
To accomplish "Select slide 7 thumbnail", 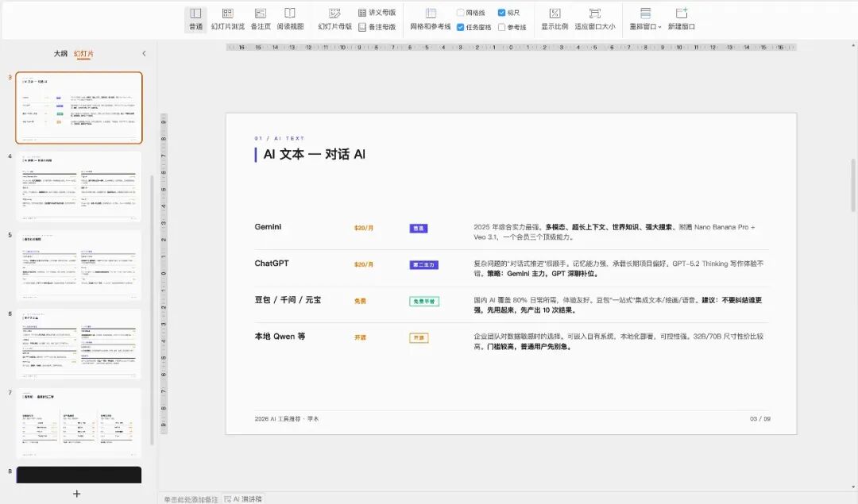I will pos(79,422).
